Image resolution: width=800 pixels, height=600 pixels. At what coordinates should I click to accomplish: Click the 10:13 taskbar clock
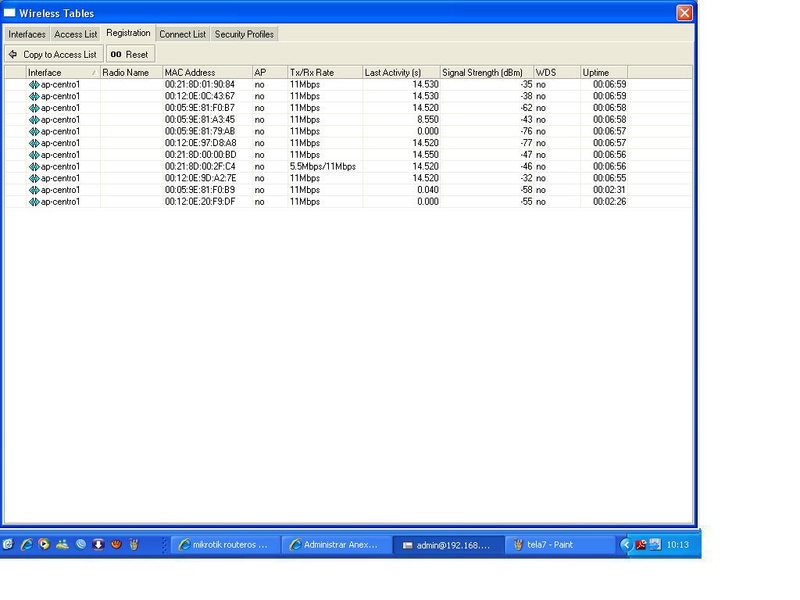click(x=678, y=545)
